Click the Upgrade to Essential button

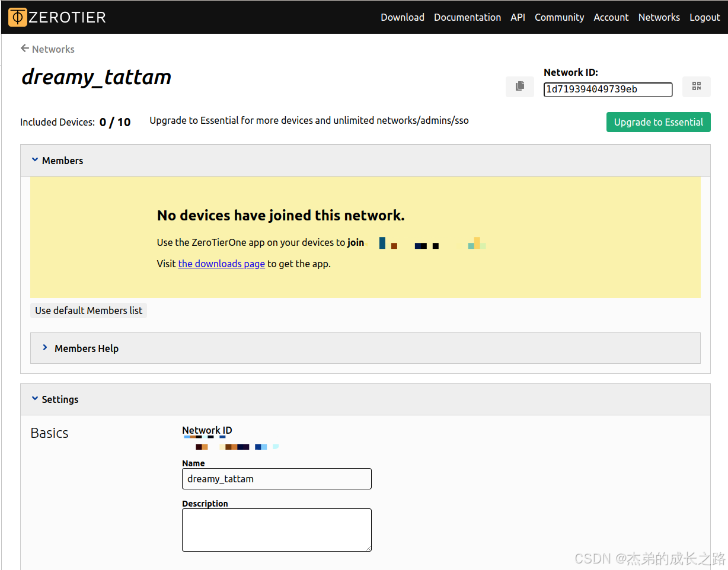point(658,122)
